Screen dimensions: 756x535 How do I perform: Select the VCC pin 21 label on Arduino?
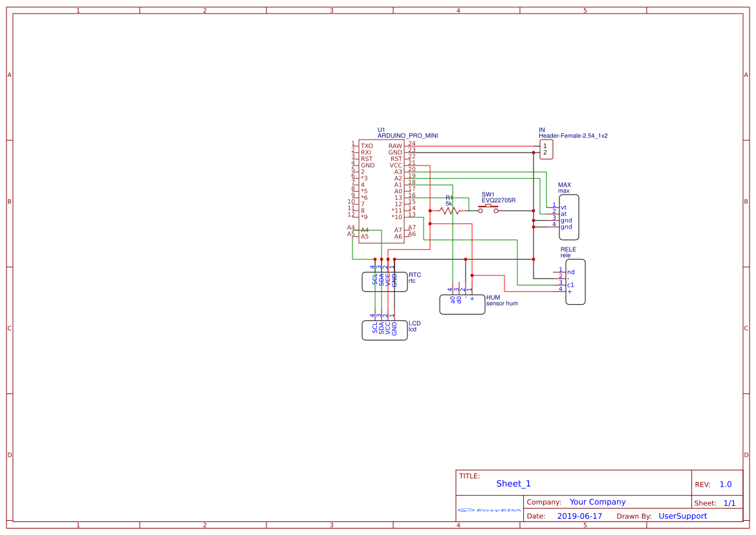(395, 165)
